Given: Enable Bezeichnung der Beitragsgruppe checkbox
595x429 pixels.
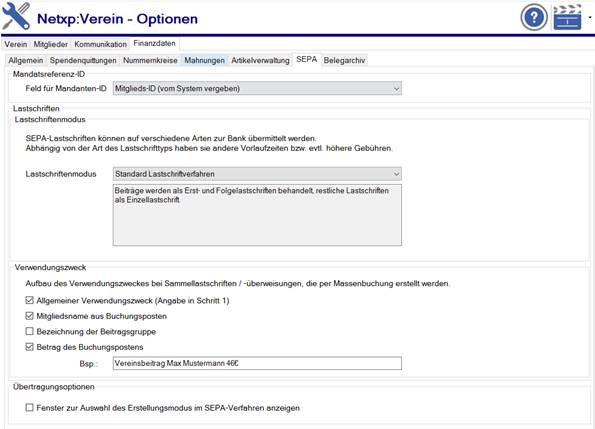Looking at the screenshot, I should [x=29, y=332].
